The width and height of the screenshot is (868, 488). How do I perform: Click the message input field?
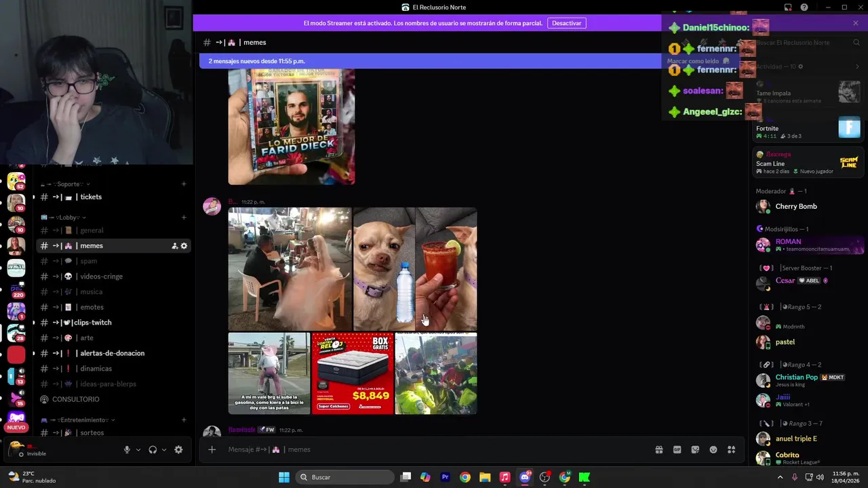(434, 449)
